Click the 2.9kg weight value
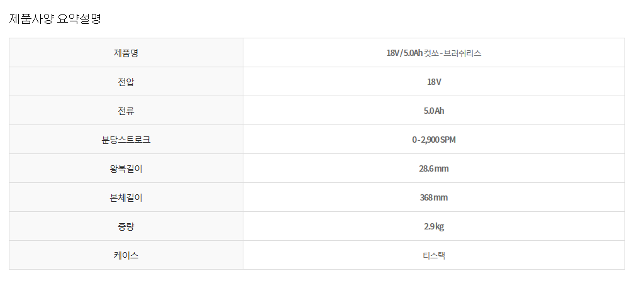 click(433, 226)
